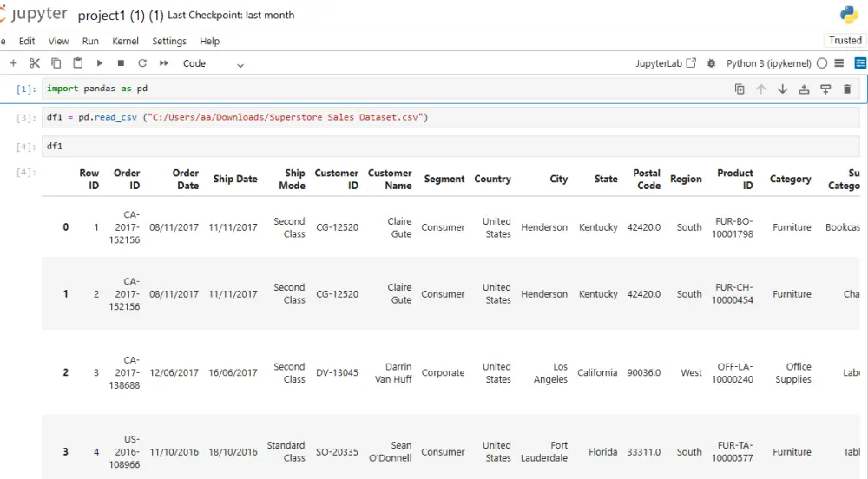Open the Python 3 (ipykernel) kernel selector
Screen dimensions: 868x479
[768, 63]
